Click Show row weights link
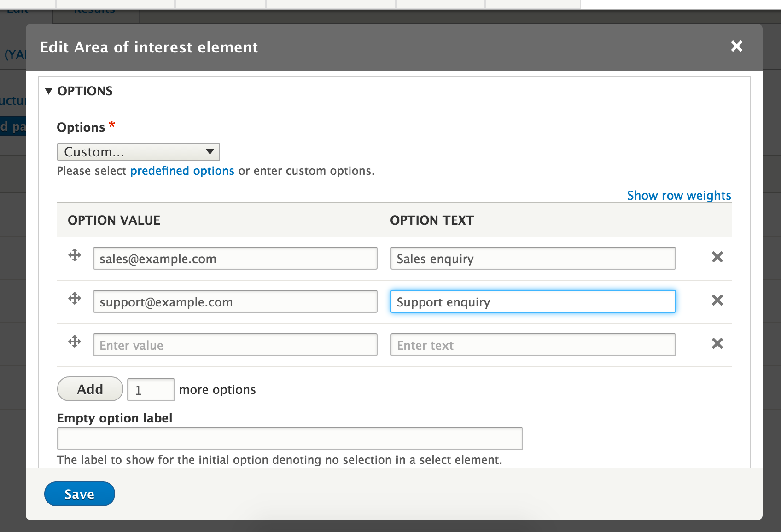The height and width of the screenshot is (532, 781). (x=679, y=195)
